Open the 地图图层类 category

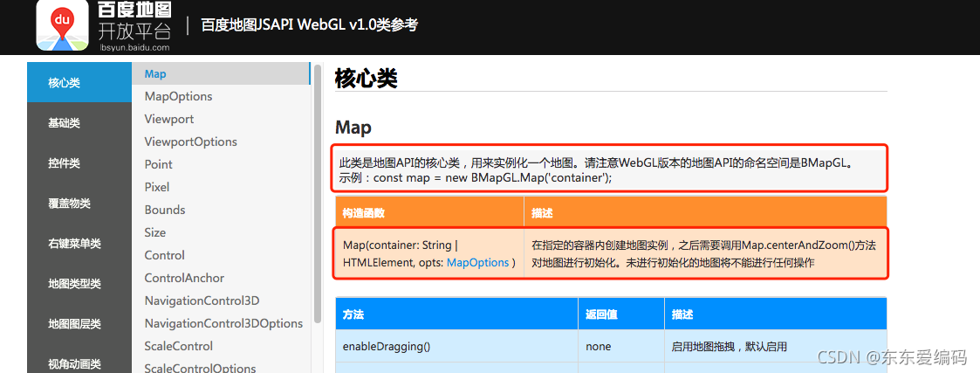click(79, 323)
